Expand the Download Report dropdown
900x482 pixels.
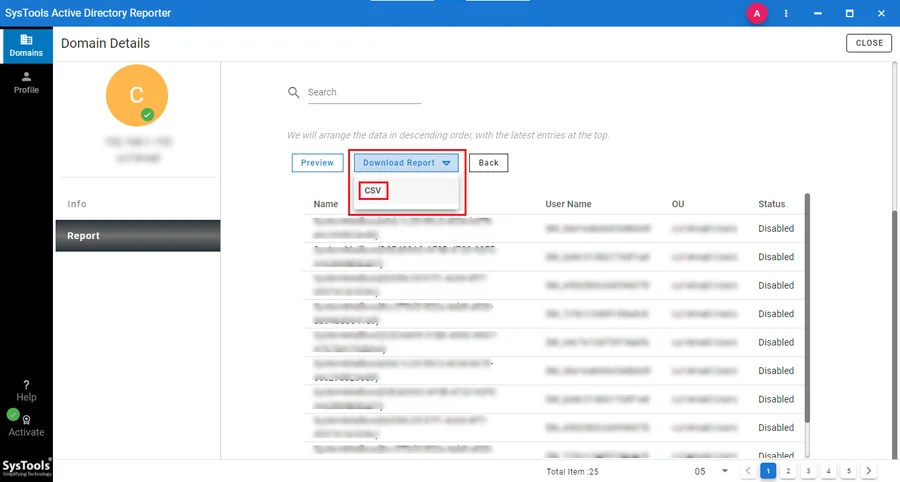pyautogui.click(x=406, y=163)
